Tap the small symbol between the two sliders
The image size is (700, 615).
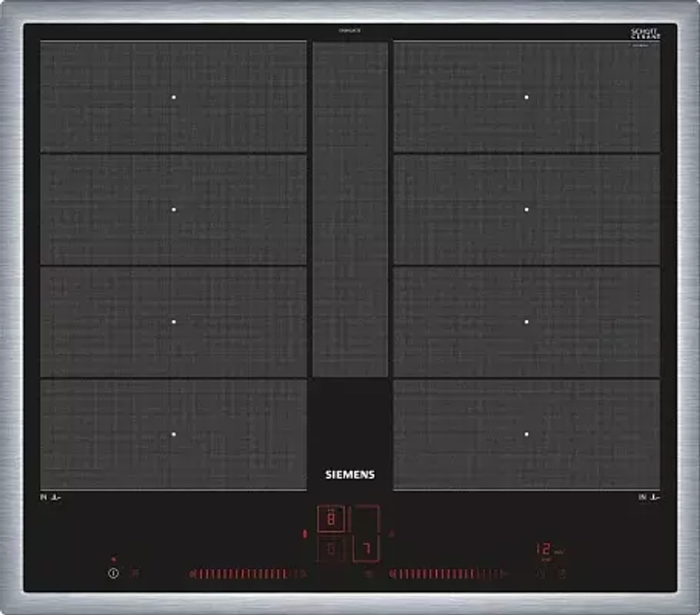coord(368,574)
